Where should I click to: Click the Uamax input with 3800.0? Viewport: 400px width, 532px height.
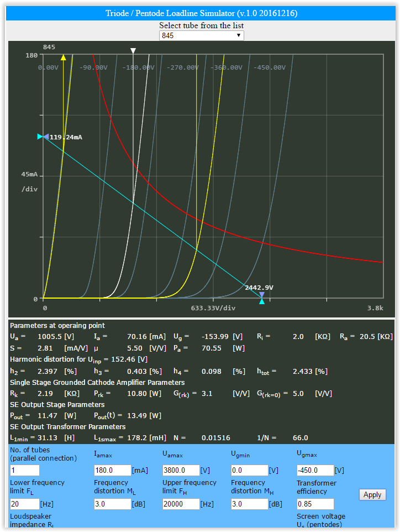click(x=181, y=470)
